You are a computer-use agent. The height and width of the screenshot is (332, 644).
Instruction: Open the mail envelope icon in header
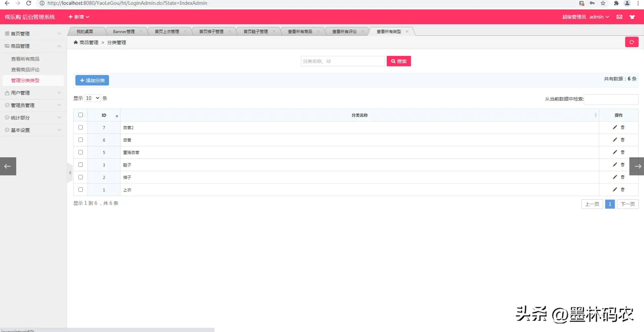pyautogui.click(x=619, y=17)
